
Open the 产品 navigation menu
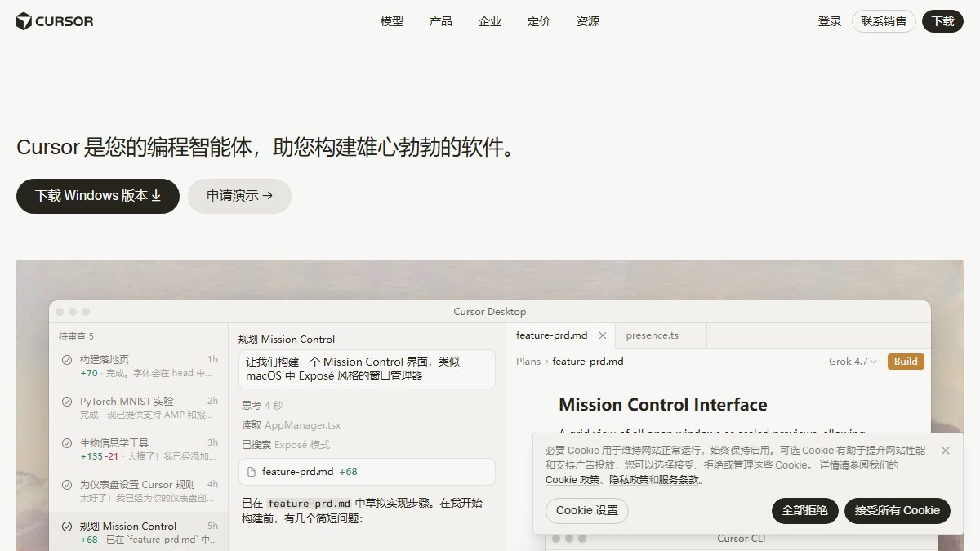pos(441,21)
